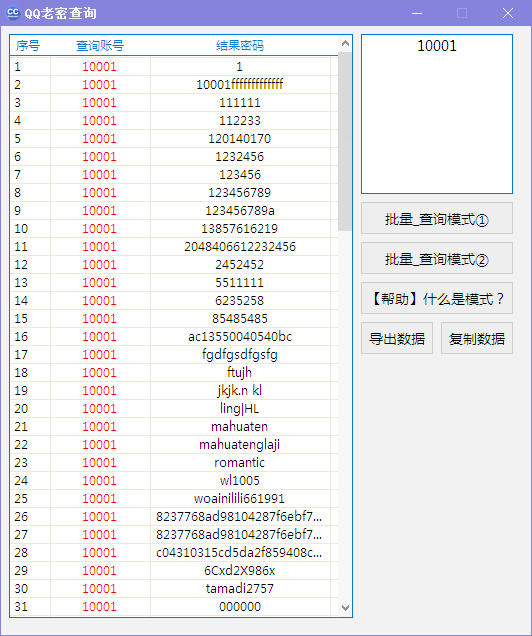
Task: Select password cell ling|HL
Action: [x=240, y=408]
